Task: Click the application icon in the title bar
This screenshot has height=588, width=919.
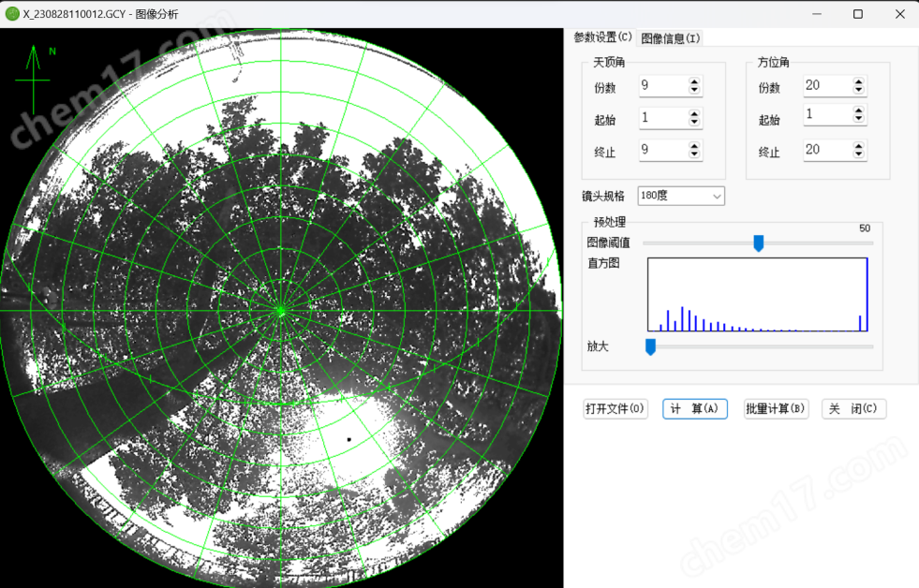Action: 10,13
